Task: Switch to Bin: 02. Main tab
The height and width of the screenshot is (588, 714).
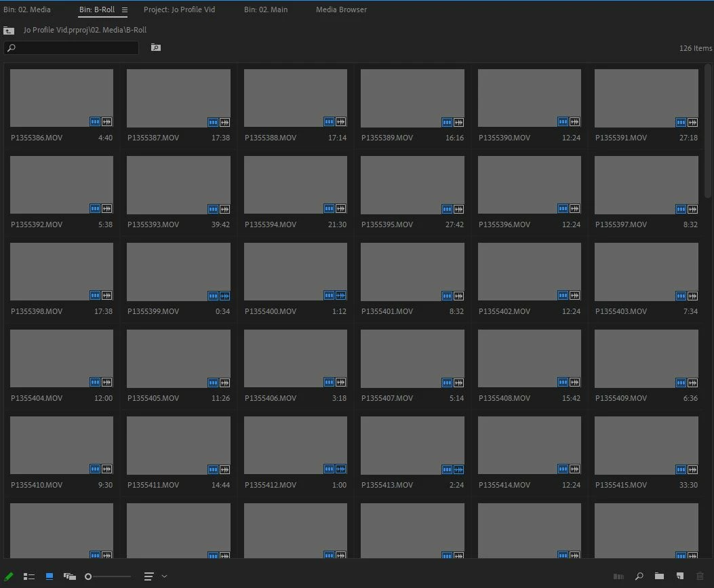Action: click(266, 9)
